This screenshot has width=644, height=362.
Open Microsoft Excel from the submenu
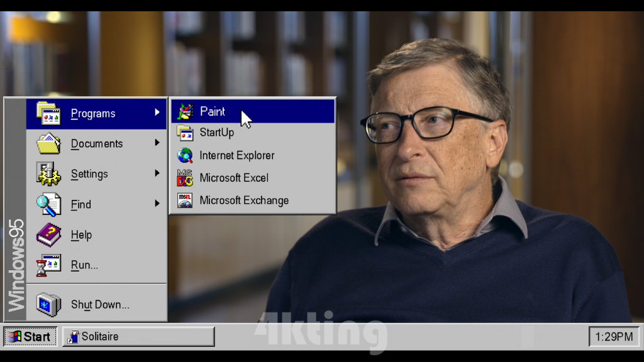coord(253,178)
